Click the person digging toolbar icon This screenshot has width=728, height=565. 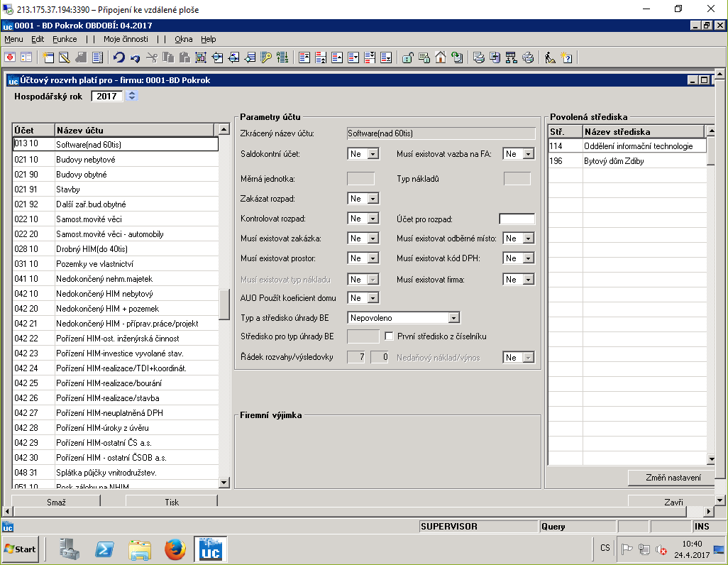(550, 57)
